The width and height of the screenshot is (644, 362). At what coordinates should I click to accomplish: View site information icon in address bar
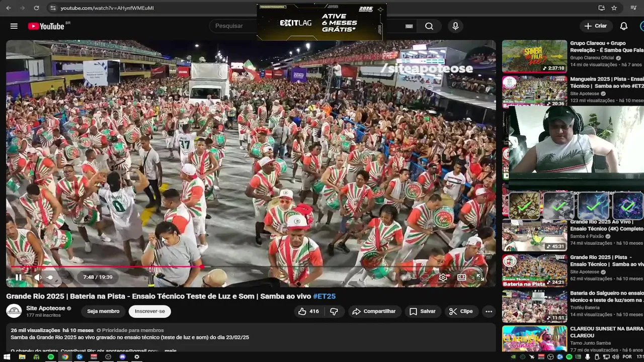coord(53,8)
